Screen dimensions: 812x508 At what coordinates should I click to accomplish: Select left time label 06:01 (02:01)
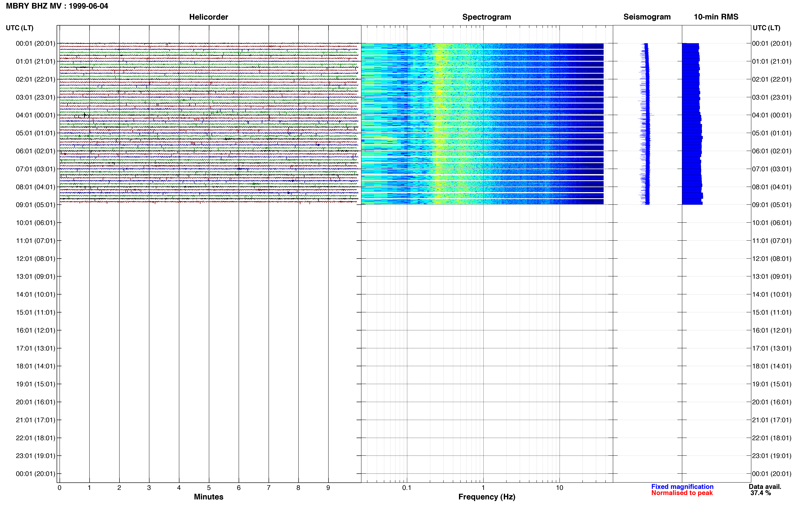pos(36,151)
